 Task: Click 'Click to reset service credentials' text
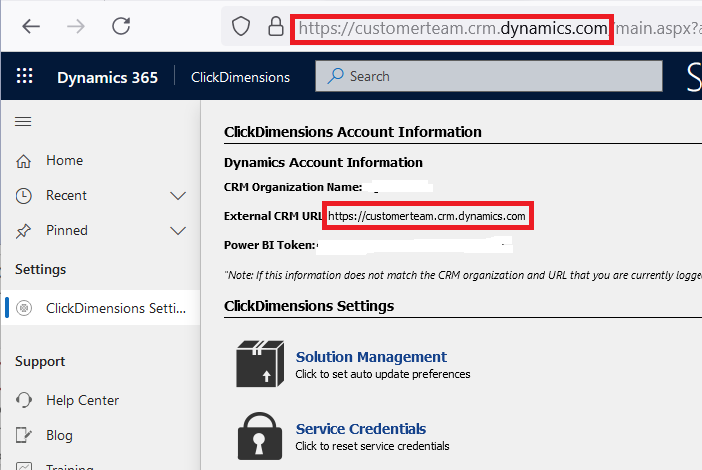click(x=372, y=446)
